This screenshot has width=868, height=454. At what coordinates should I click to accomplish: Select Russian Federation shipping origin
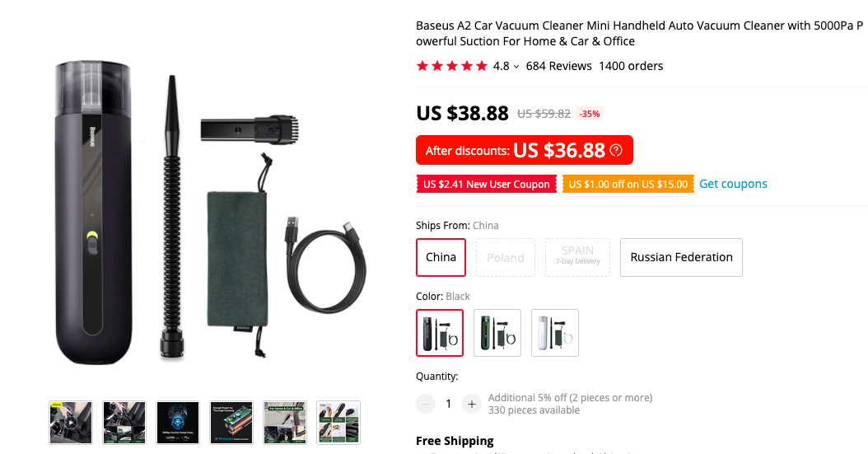click(x=681, y=257)
